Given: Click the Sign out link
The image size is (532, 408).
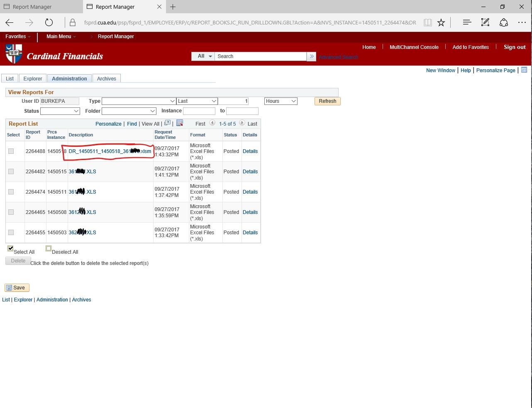Looking at the screenshot, I should [x=515, y=47].
